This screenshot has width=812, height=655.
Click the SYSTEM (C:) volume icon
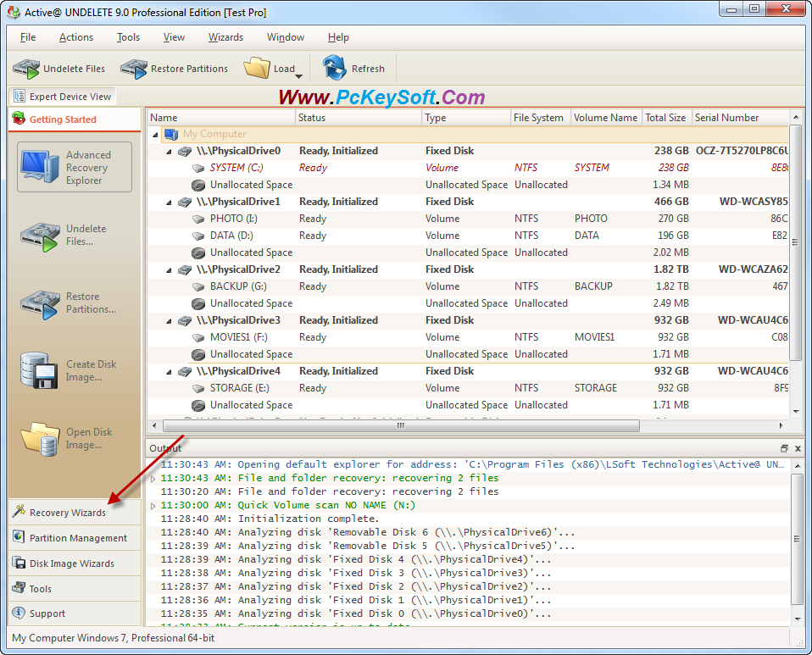tap(198, 169)
